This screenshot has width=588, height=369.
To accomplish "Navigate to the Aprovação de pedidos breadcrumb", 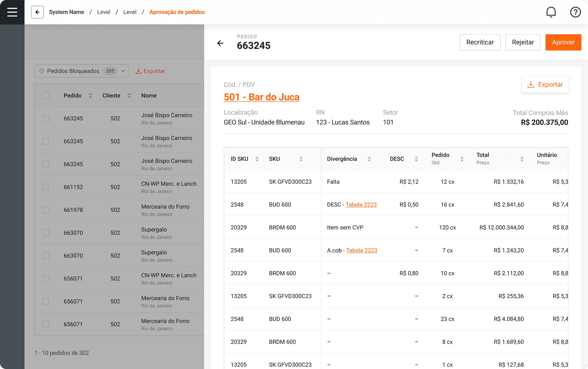I will tap(177, 12).
